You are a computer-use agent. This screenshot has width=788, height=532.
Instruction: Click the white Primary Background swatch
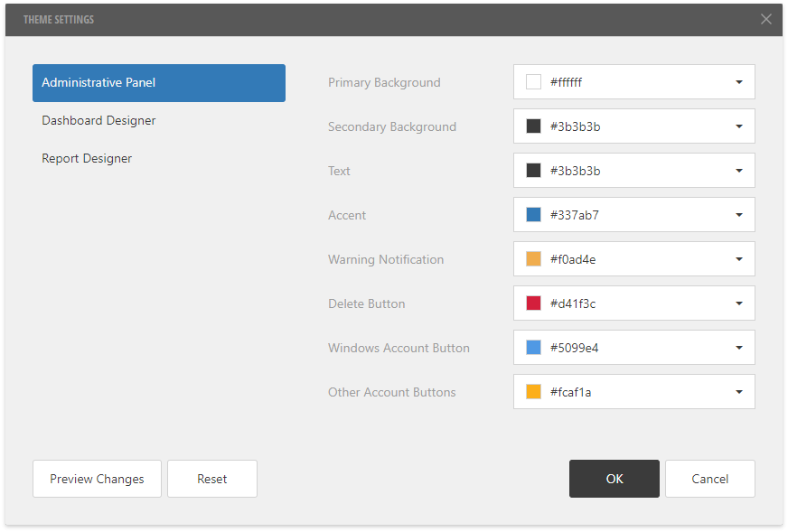click(533, 82)
